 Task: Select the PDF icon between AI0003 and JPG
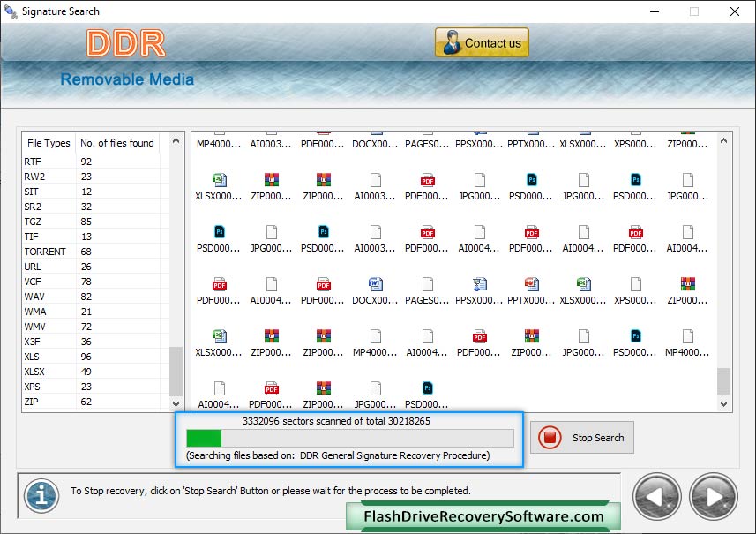point(427,180)
